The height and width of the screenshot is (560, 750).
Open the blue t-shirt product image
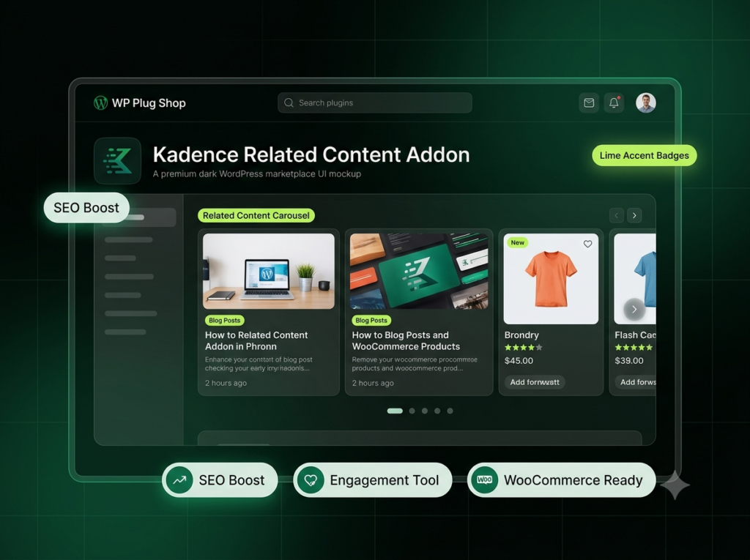[635, 279]
